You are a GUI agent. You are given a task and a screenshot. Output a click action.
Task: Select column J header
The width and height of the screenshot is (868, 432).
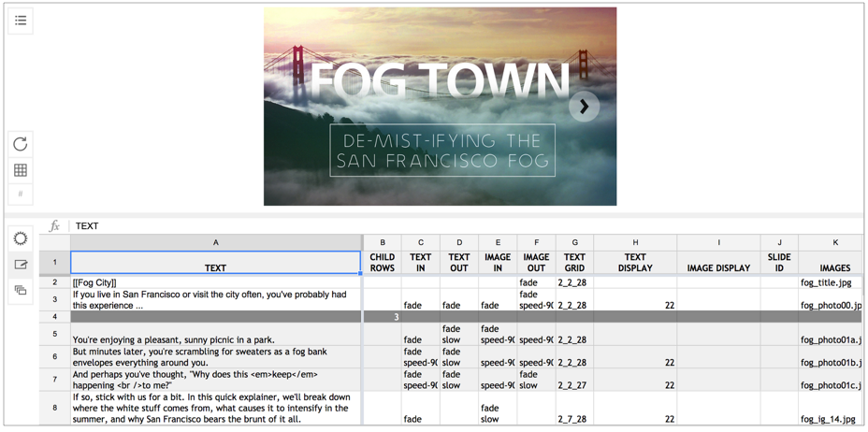tap(779, 242)
